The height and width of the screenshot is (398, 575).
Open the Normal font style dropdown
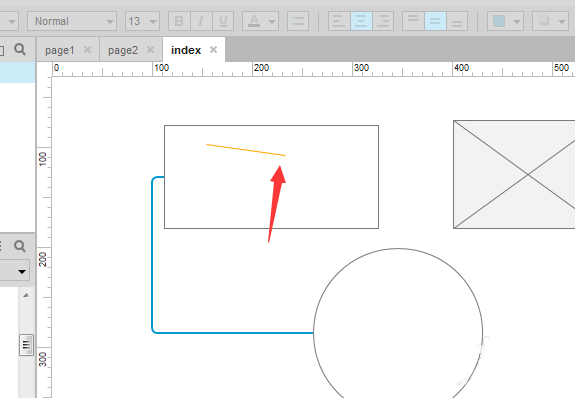[x=72, y=21]
